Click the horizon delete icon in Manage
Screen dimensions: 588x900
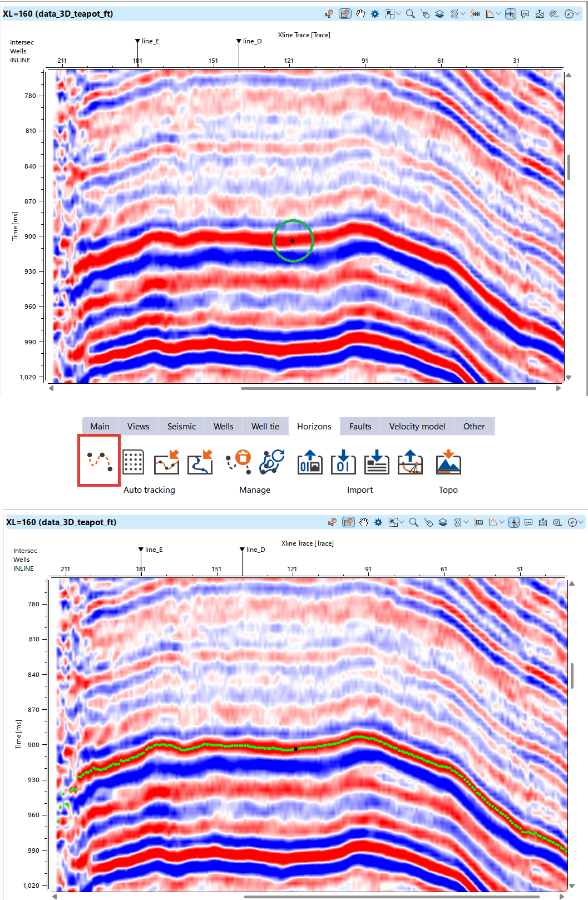click(x=240, y=462)
